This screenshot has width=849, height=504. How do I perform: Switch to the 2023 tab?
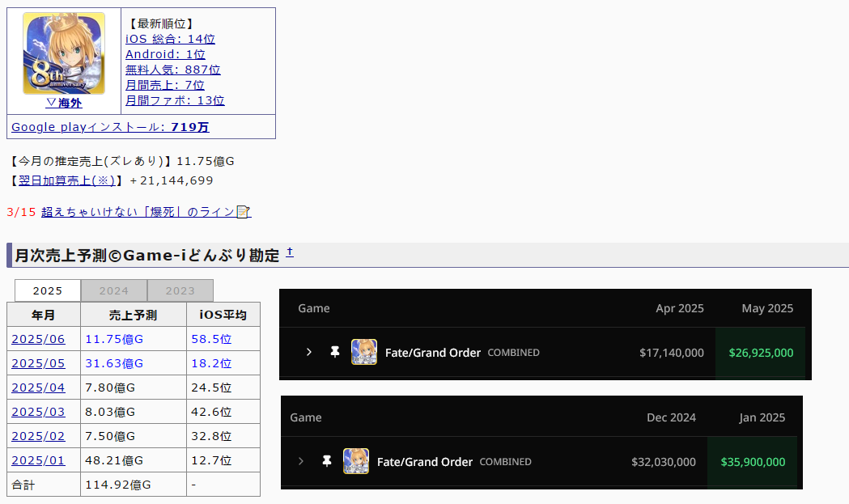(x=180, y=290)
